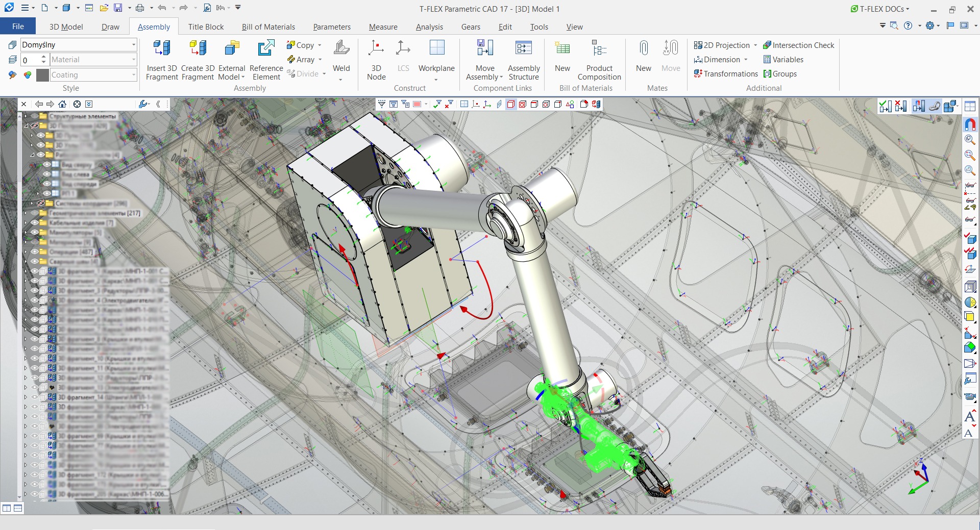Switch to the Parameters tab
The image size is (980, 530).
pos(332,27)
